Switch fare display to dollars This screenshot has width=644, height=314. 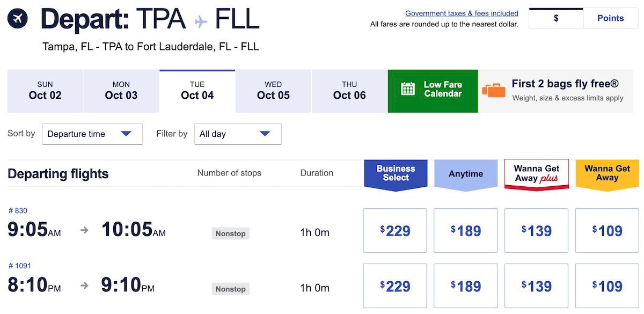pyautogui.click(x=555, y=18)
